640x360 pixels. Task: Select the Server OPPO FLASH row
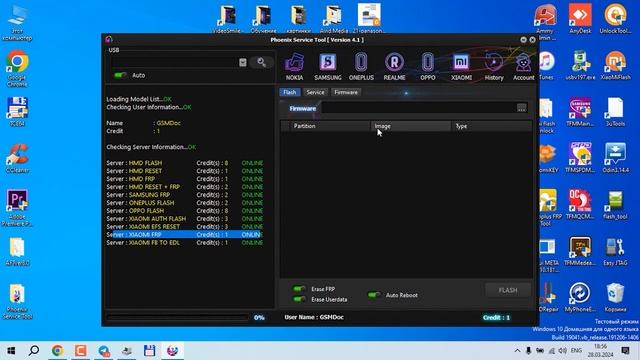tap(185, 211)
